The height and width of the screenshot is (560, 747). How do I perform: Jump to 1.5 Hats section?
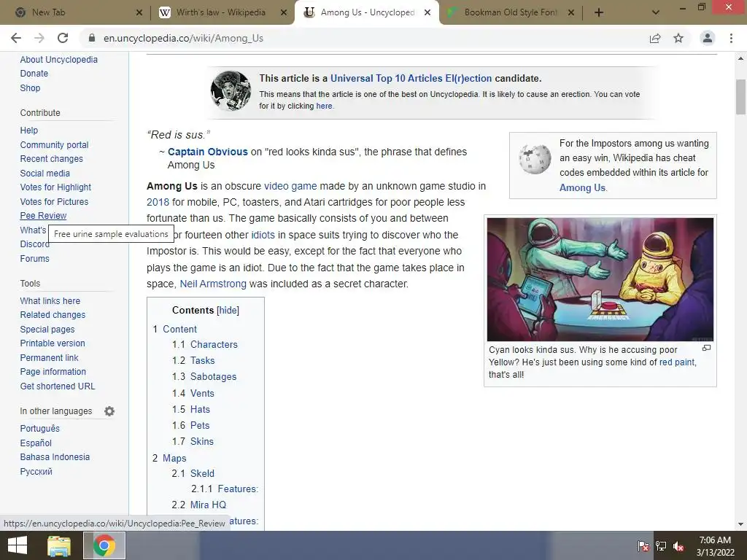point(200,410)
